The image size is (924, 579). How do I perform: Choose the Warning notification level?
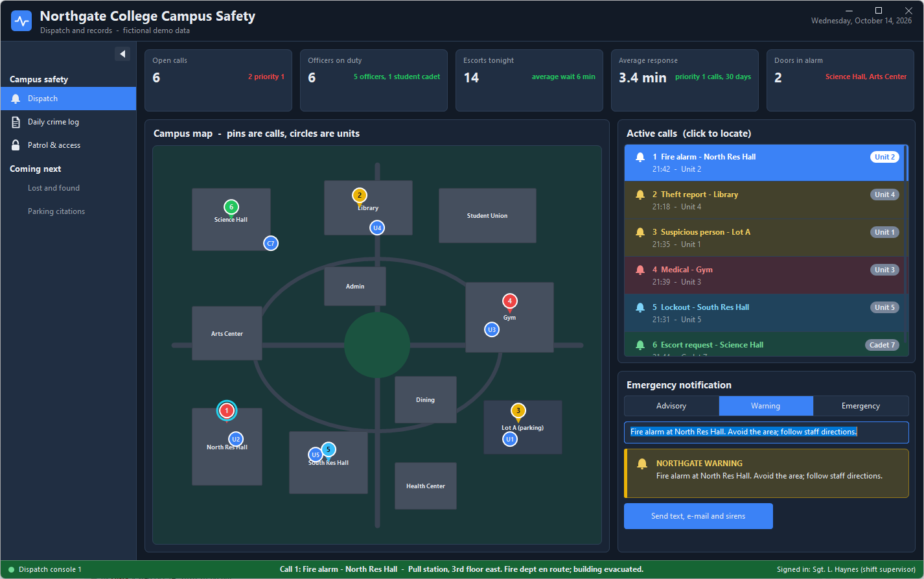766,406
